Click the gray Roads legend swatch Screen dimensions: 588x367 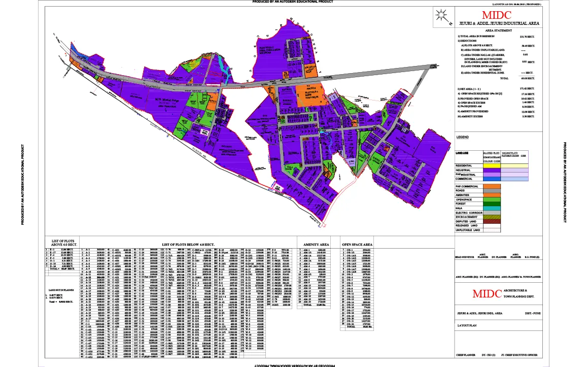pos(492,191)
